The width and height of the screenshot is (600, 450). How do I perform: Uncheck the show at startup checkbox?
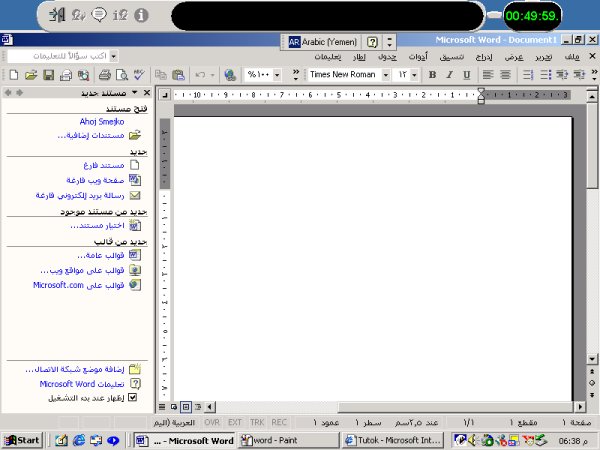coord(132,397)
